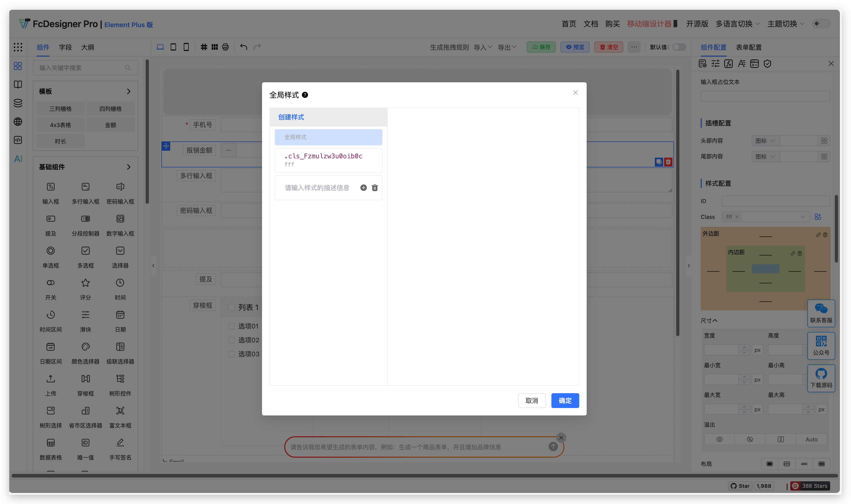
Task: Click the style description input field
Action: 317,188
